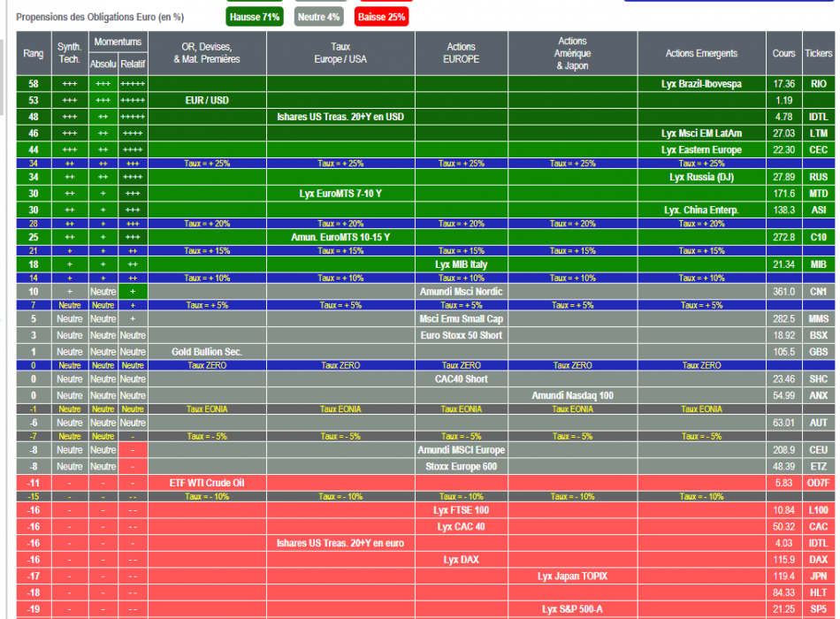Click the Baisse 25% red badge

(x=381, y=17)
